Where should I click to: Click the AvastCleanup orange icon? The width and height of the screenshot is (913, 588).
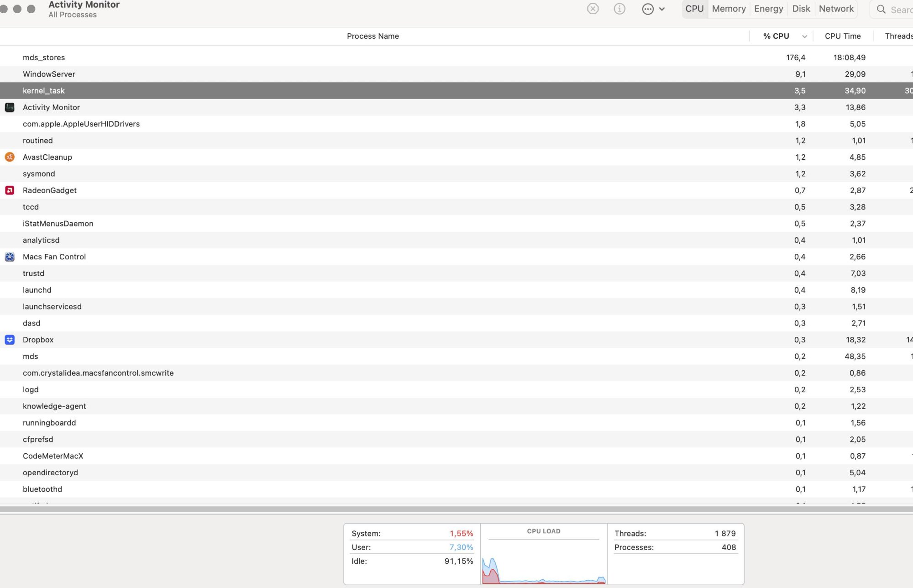[10, 157]
